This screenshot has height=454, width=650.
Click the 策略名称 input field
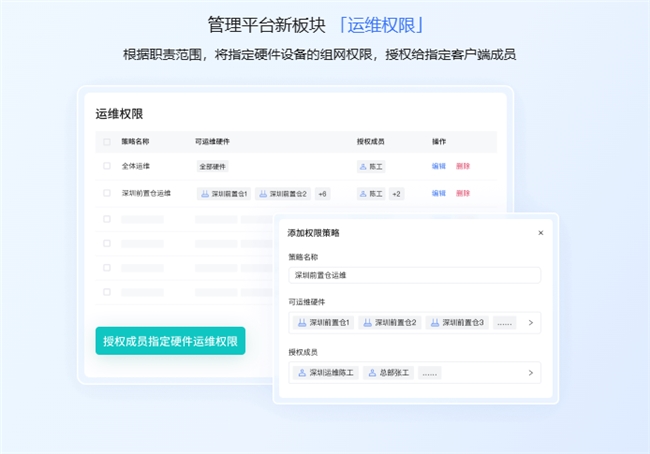tap(414, 275)
